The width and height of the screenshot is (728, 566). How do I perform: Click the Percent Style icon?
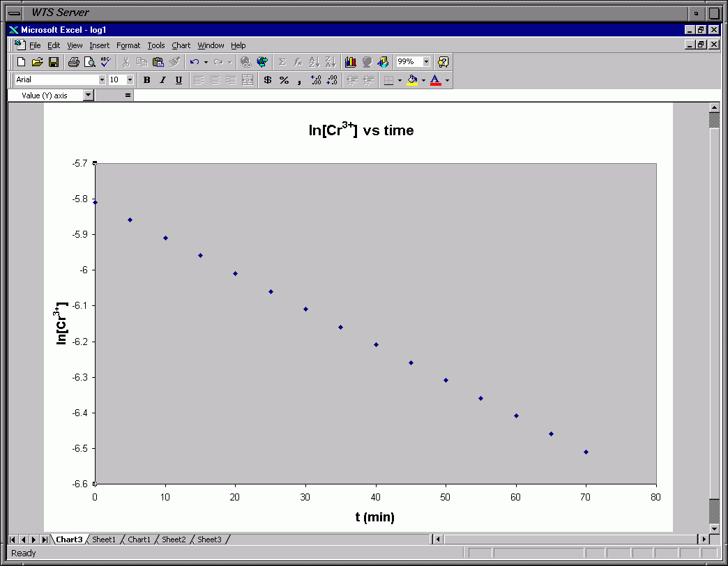[x=284, y=80]
